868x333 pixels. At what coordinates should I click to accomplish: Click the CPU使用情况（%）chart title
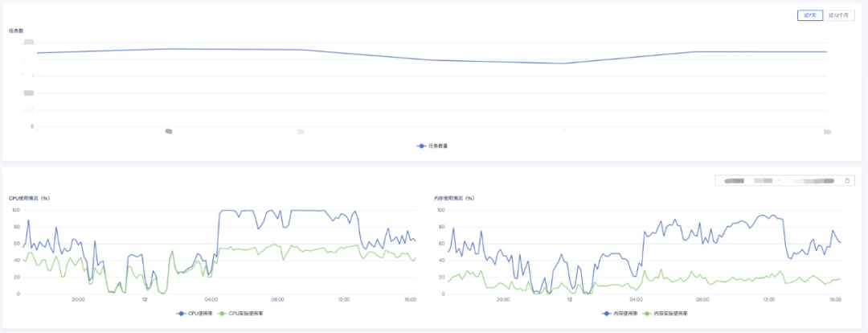28,198
